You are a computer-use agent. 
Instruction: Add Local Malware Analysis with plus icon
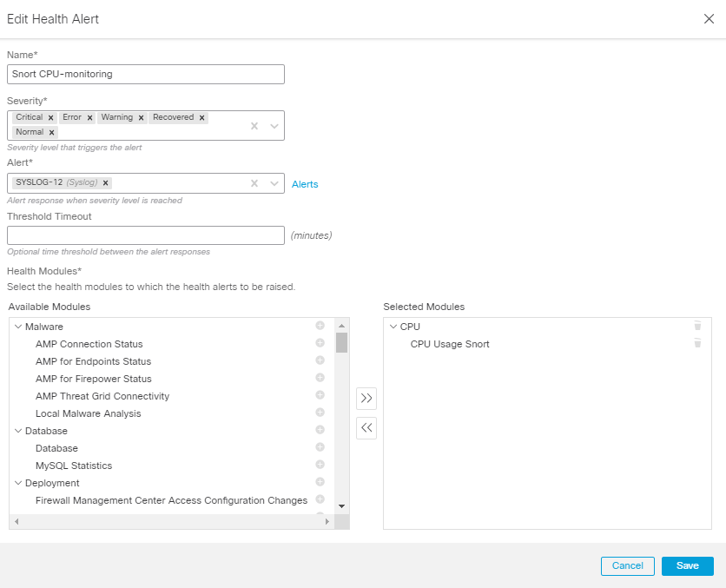[320, 413]
